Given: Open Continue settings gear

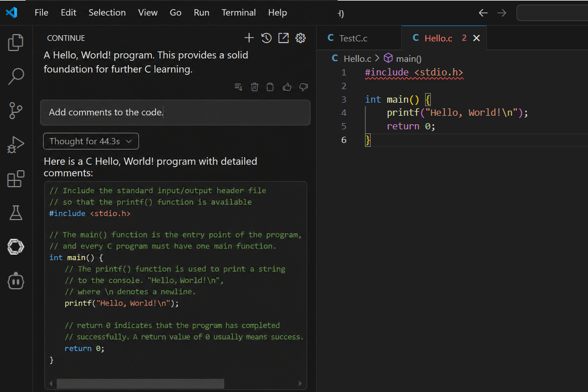Looking at the screenshot, I should 300,38.
